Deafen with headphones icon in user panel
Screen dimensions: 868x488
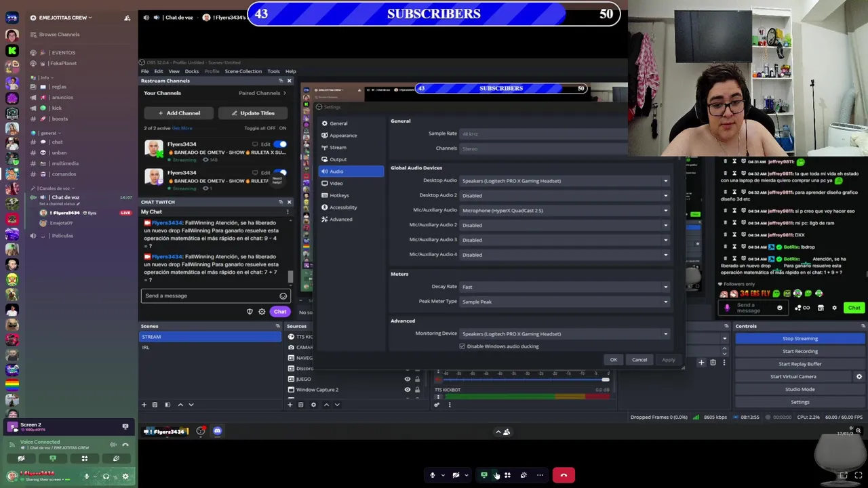[x=106, y=476]
